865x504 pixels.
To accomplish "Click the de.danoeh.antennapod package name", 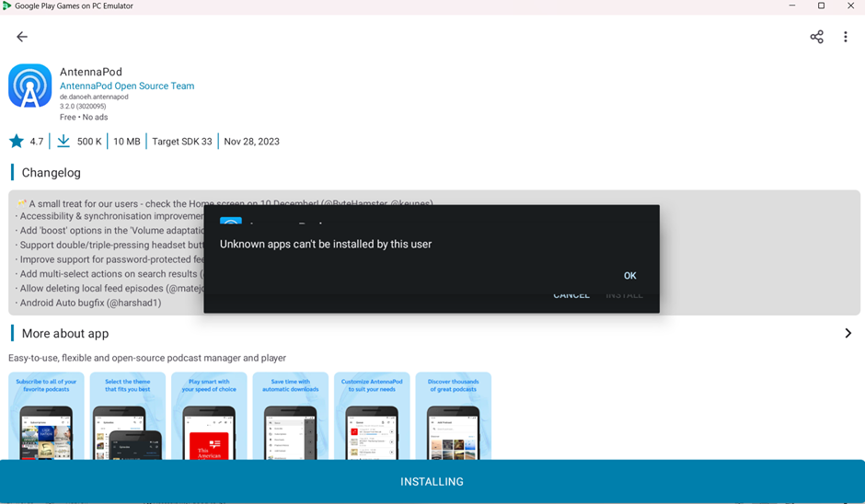I will coord(94,97).
